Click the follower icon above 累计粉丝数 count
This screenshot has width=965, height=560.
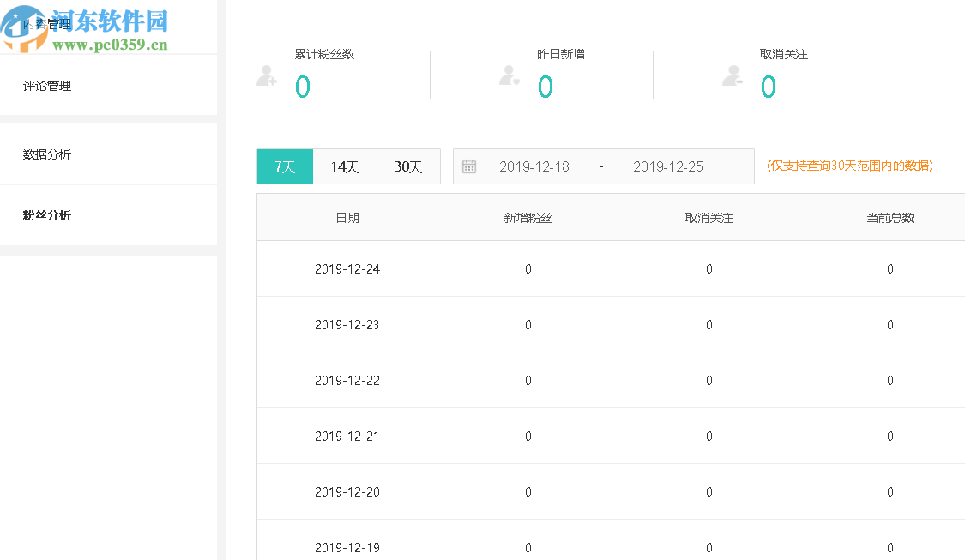(268, 76)
